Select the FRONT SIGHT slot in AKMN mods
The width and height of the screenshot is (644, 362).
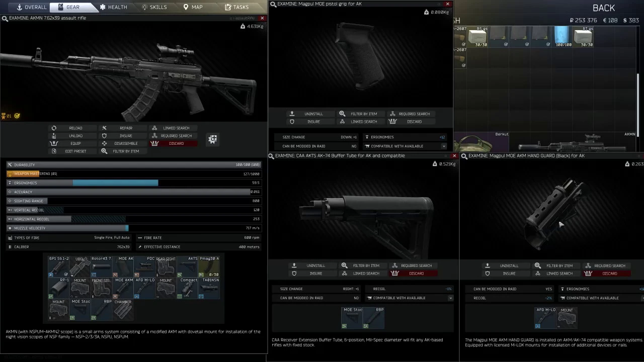coord(101,288)
